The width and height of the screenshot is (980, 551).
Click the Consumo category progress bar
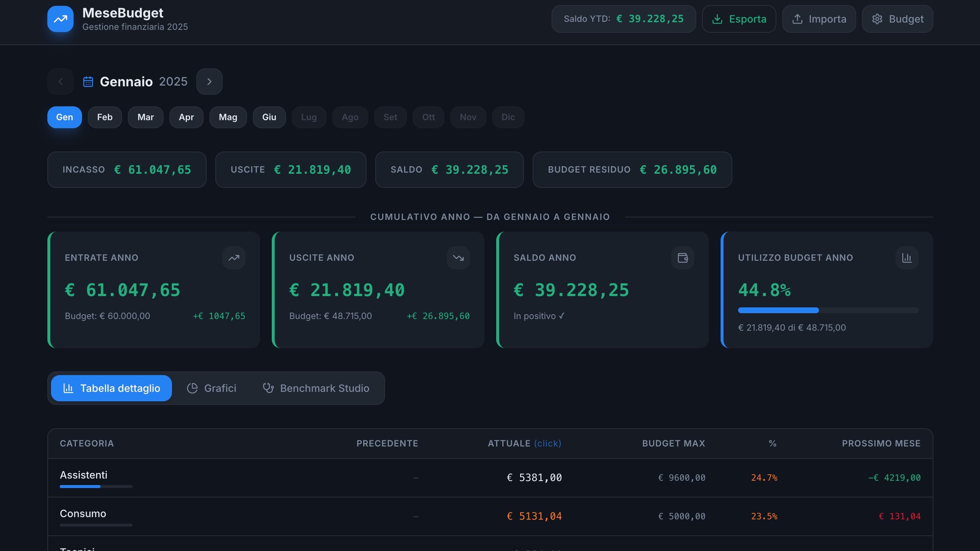96,525
